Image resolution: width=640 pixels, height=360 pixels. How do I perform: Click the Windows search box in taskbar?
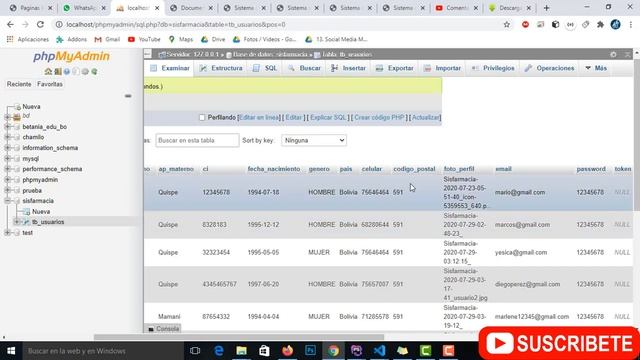(102, 351)
